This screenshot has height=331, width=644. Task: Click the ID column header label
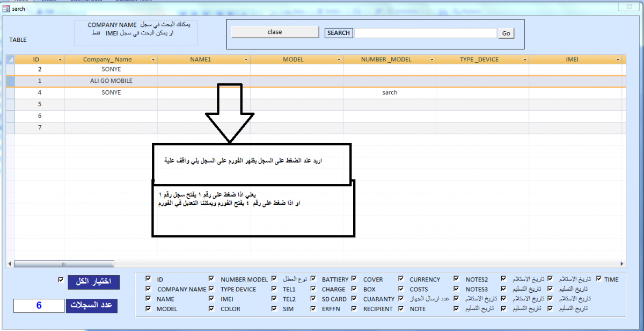pyautogui.click(x=36, y=60)
